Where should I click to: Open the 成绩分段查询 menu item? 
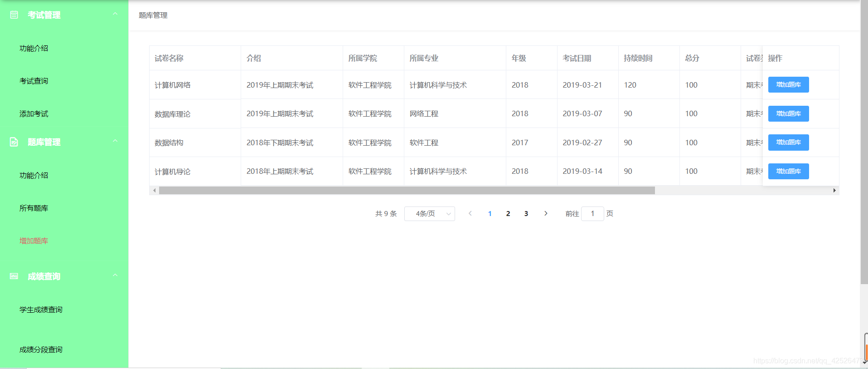pyautogui.click(x=41, y=349)
